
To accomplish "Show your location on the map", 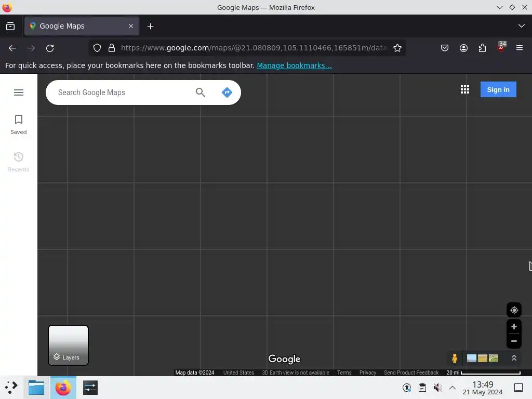I will coord(514,310).
